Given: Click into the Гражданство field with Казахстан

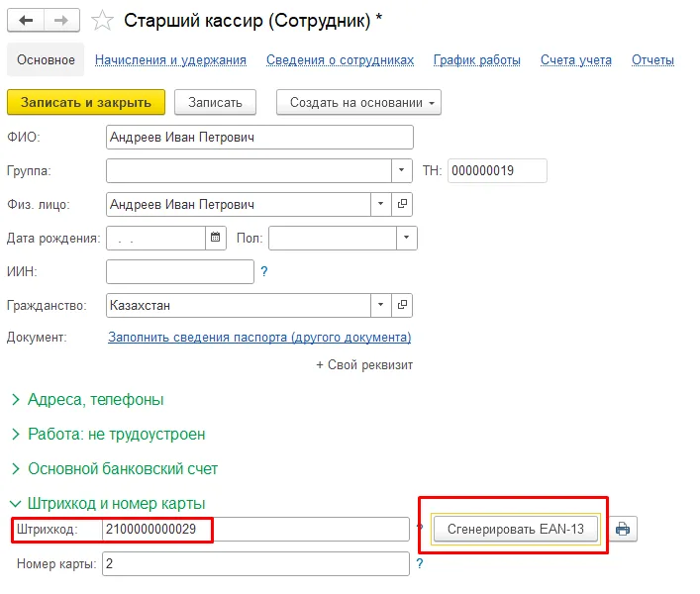Looking at the screenshot, I should pos(239,305).
